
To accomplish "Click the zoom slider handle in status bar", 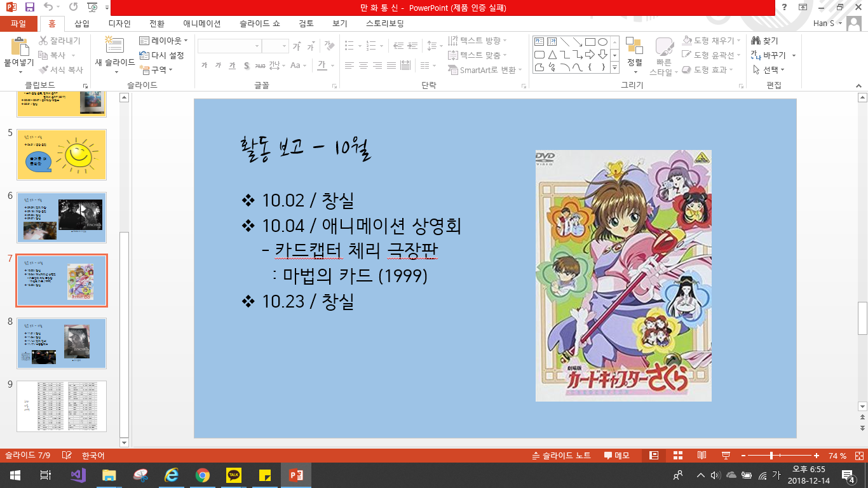I will click(771, 456).
